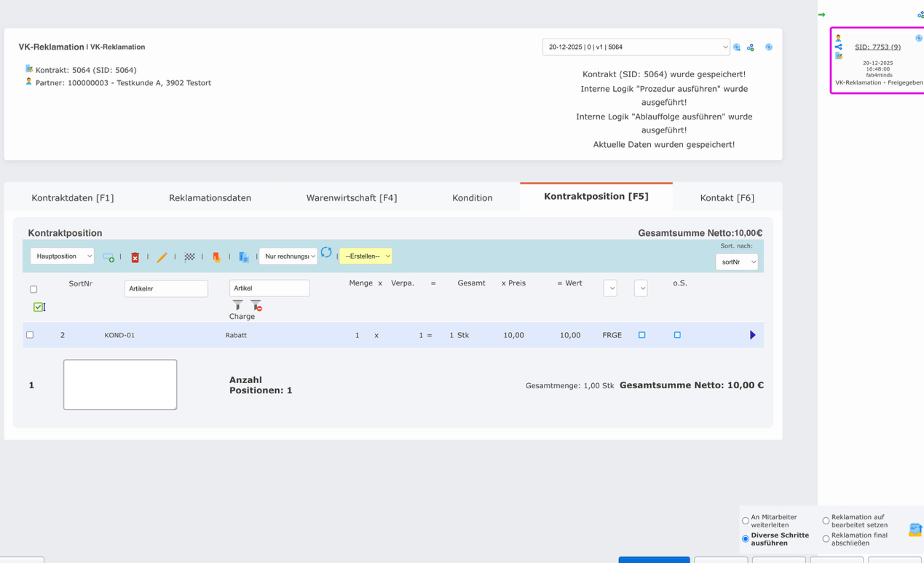Click the blue copy position icon

click(244, 257)
